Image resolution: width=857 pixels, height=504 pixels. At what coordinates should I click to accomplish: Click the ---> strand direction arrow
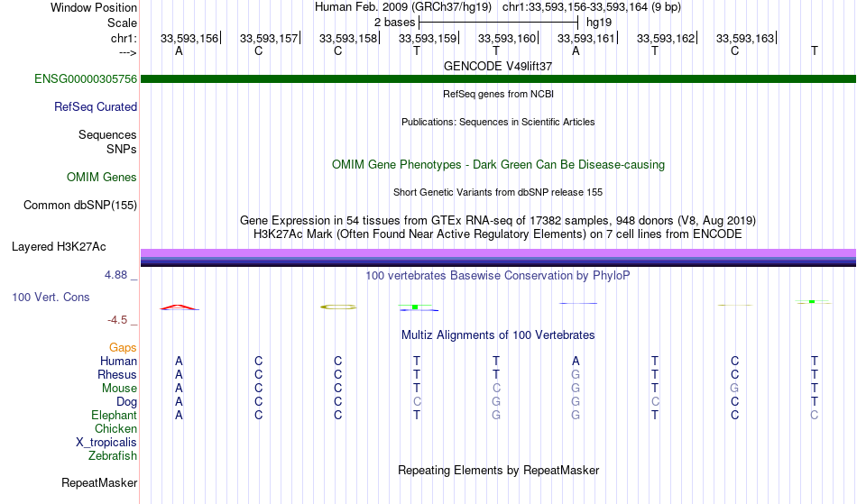(128, 52)
